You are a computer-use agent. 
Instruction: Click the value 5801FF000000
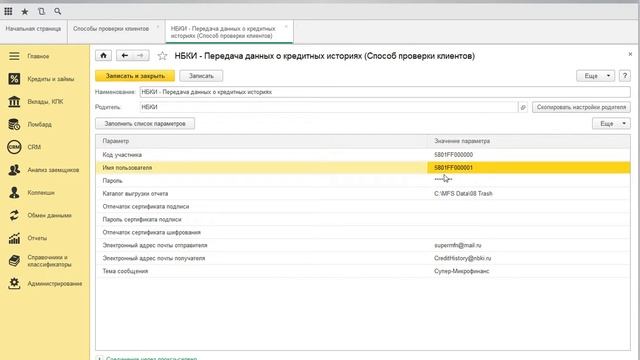point(453,155)
